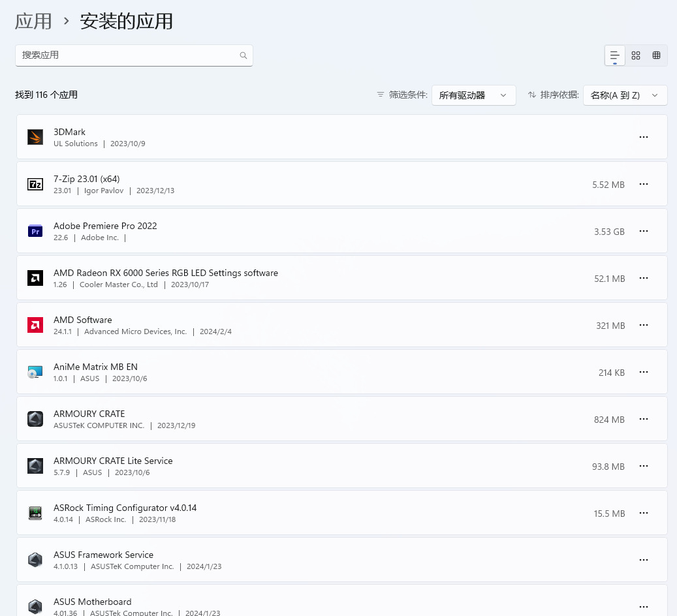Click the 824 MB size value
This screenshot has height=616, width=677.
point(609,420)
